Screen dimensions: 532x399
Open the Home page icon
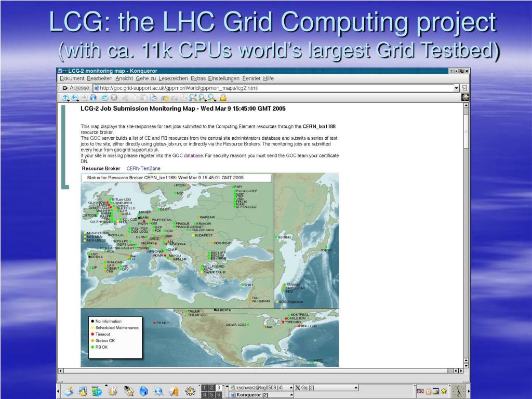pos(94,98)
